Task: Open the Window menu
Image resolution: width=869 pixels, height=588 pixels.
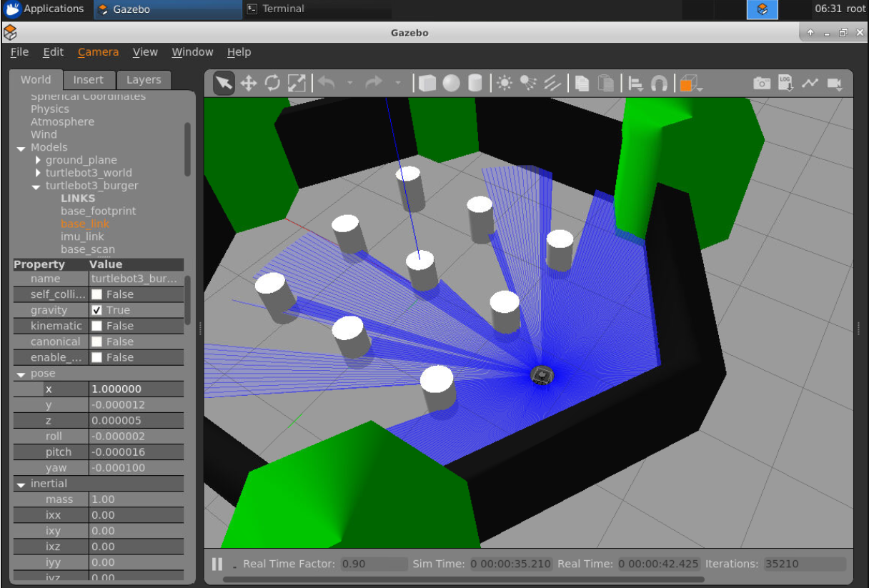Action: click(192, 52)
